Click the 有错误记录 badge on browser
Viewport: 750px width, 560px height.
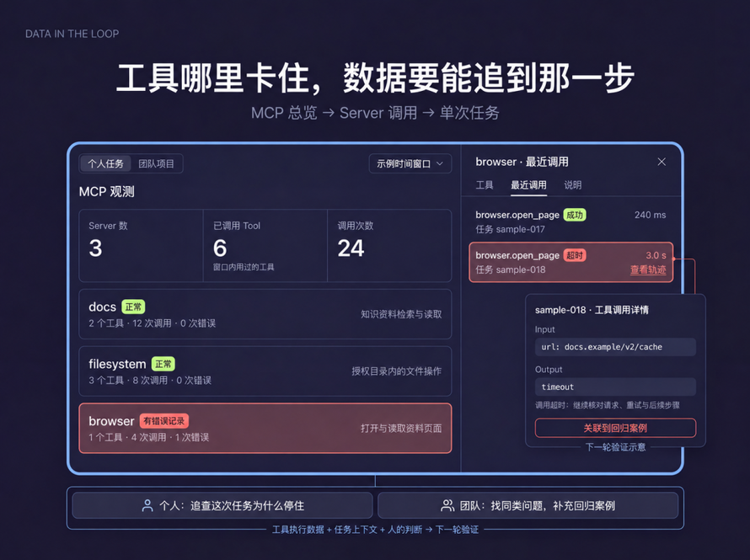tap(164, 421)
